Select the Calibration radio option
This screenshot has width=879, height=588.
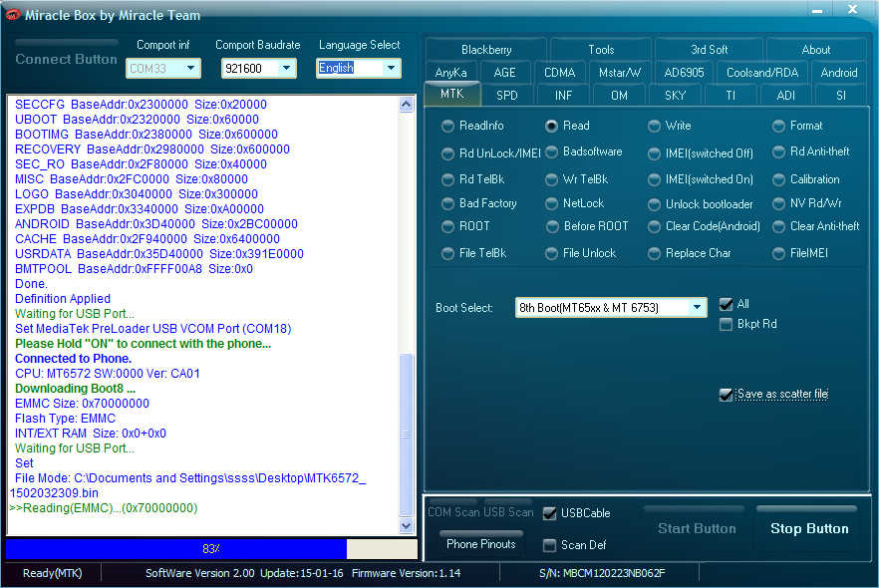805,179
